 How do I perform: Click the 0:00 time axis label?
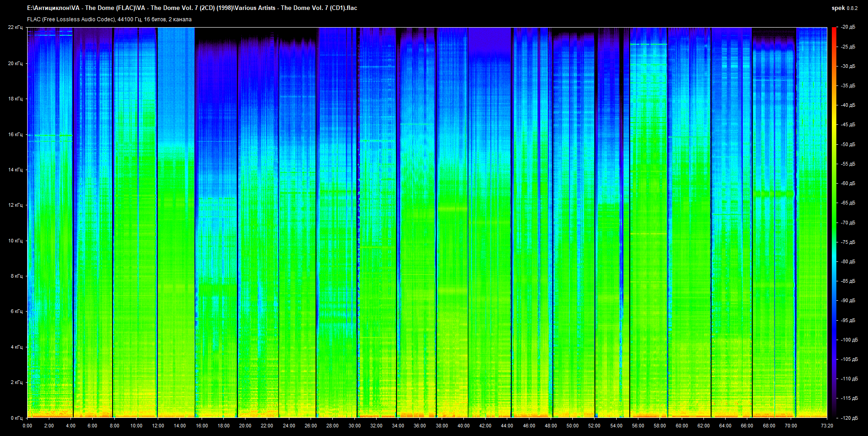point(27,426)
